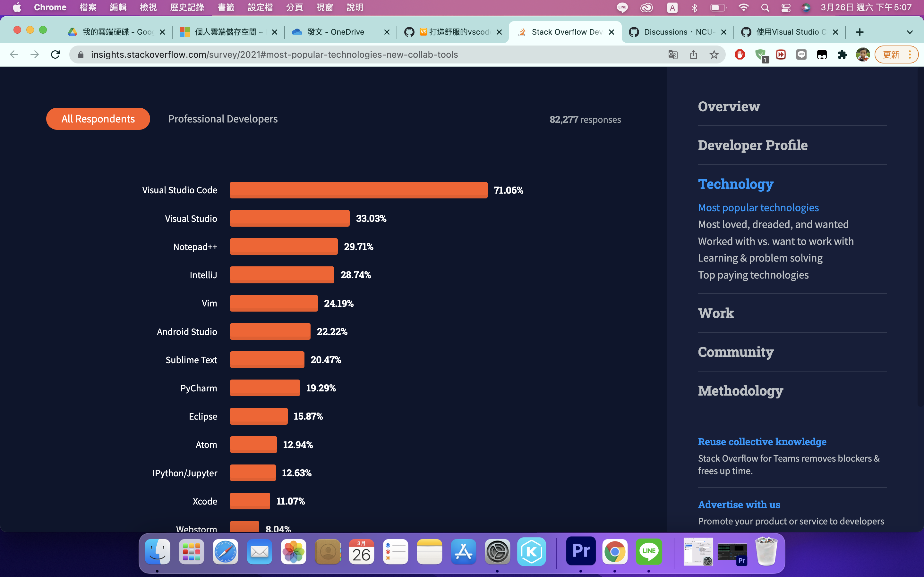Click the Chrome profile avatar icon
924x577 pixels.
[863, 54]
